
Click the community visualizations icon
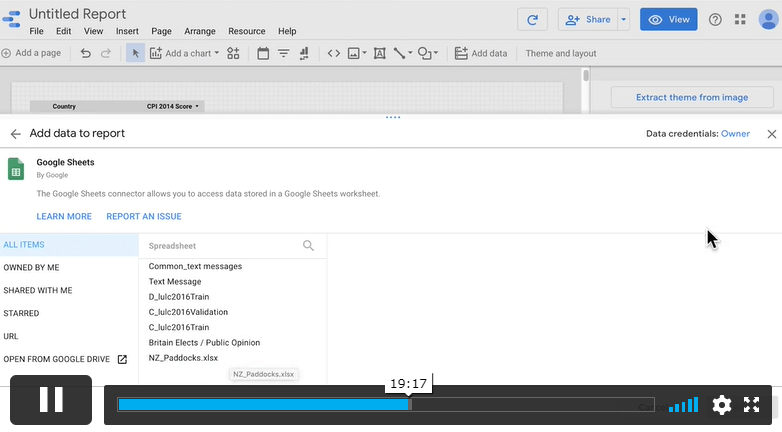click(x=233, y=53)
